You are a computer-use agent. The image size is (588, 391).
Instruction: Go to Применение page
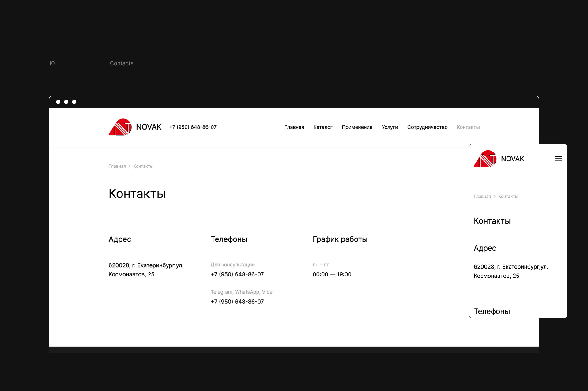point(357,127)
